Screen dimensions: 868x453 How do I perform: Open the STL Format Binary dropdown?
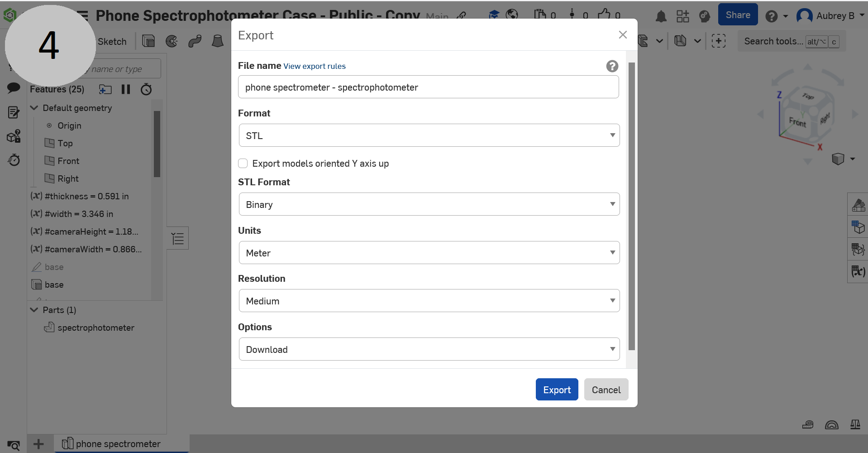click(x=429, y=204)
